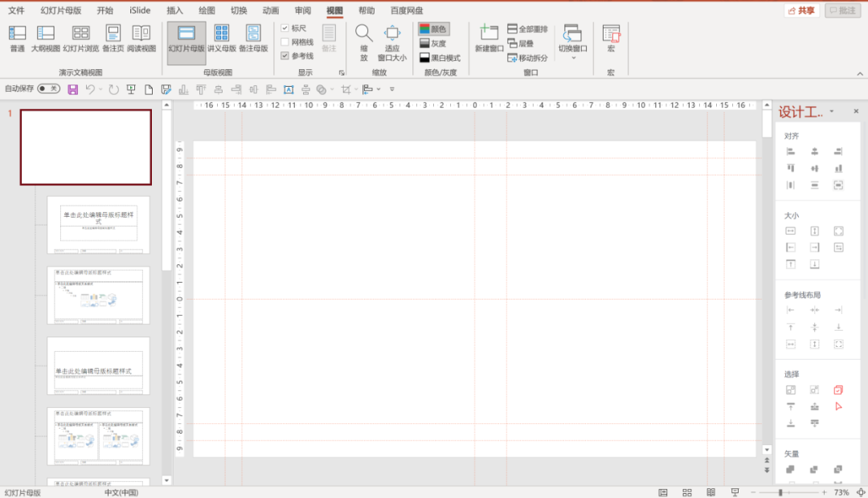868x498 pixels.
Task: Create new blank document from toolbar
Action: coord(149,89)
